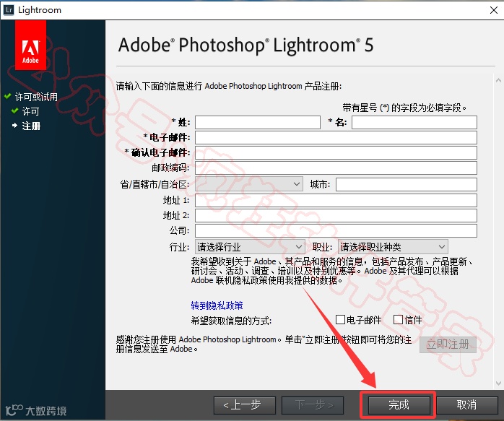Screen dimensions: 504x421
Task: Select the 许可或试用 step in sidebar
Action: [36, 97]
